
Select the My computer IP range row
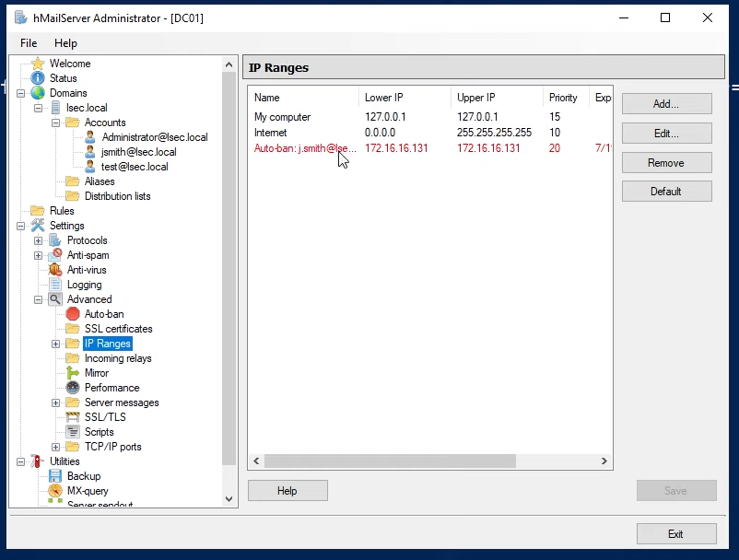(x=429, y=117)
